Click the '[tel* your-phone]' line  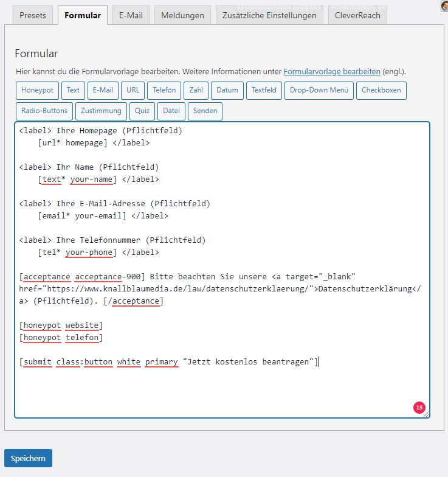point(98,252)
